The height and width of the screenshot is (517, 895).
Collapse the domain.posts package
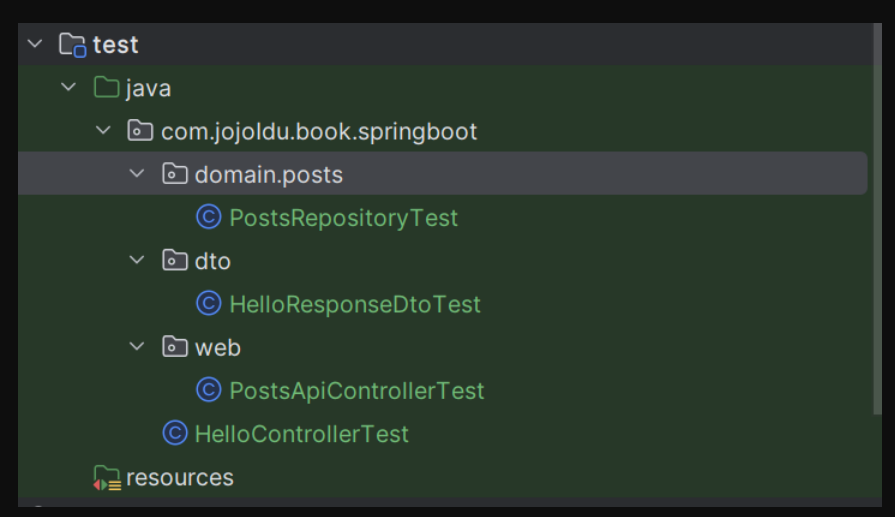pyautogui.click(x=138, y=175)
